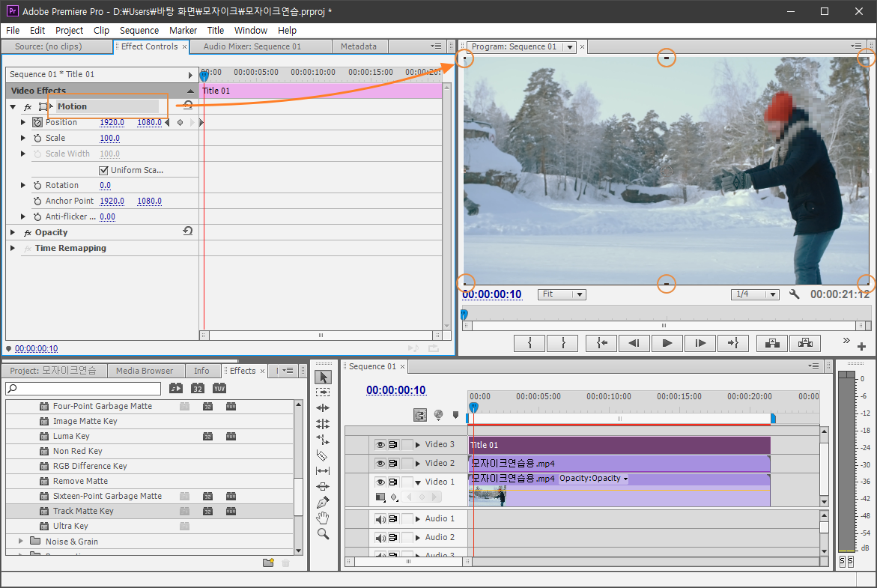Screen dimensions: 877x588
Task: Expand the Opacity effect
Action: click(13, 232)
